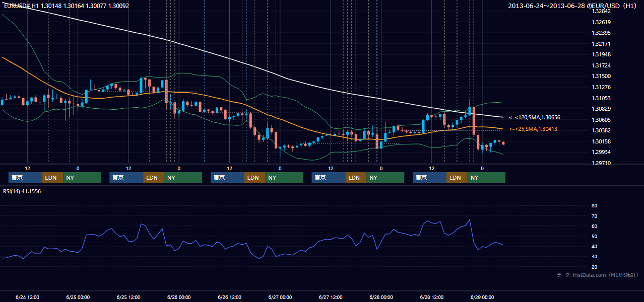Image resolution: width=644 pixels, height=302 pixels.
Task: Select the 25 SMA 1.30413 label
Action: [x=534, y=129]
